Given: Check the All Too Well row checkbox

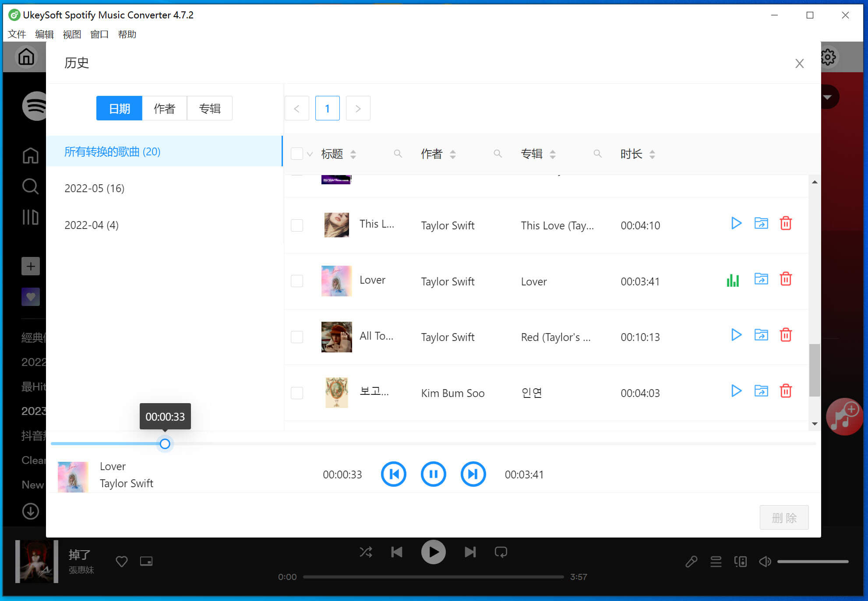Looking at the screenshot, I should [297, 337].
